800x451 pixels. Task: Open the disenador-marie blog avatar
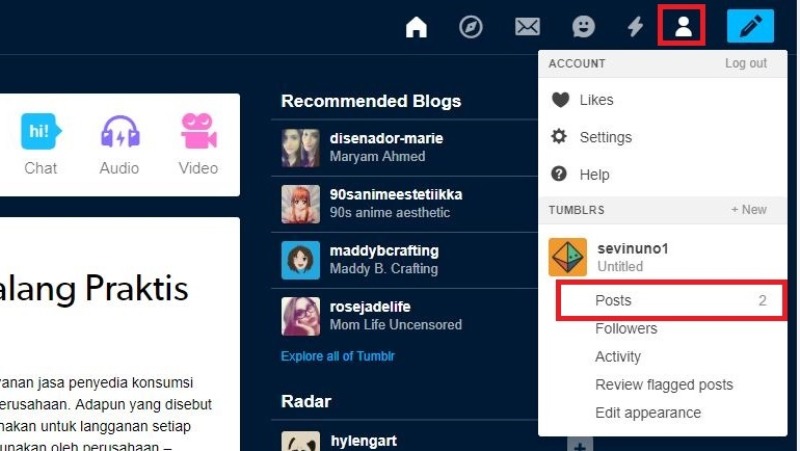[x=300, y=147]
